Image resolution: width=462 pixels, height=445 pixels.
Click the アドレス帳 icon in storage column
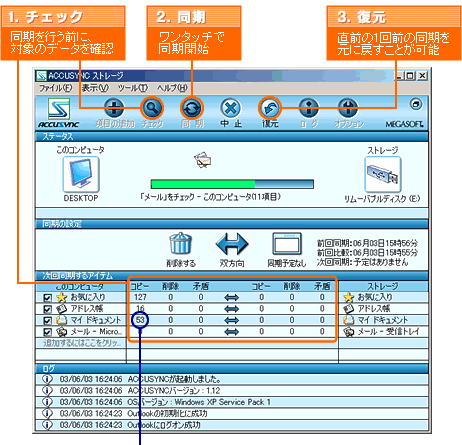348,309
